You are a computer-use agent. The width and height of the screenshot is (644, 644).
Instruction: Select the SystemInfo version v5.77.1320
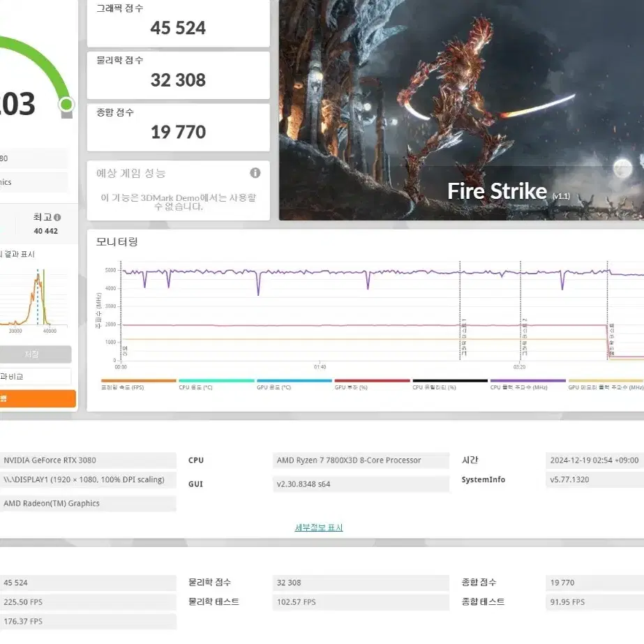click(594, 480)
